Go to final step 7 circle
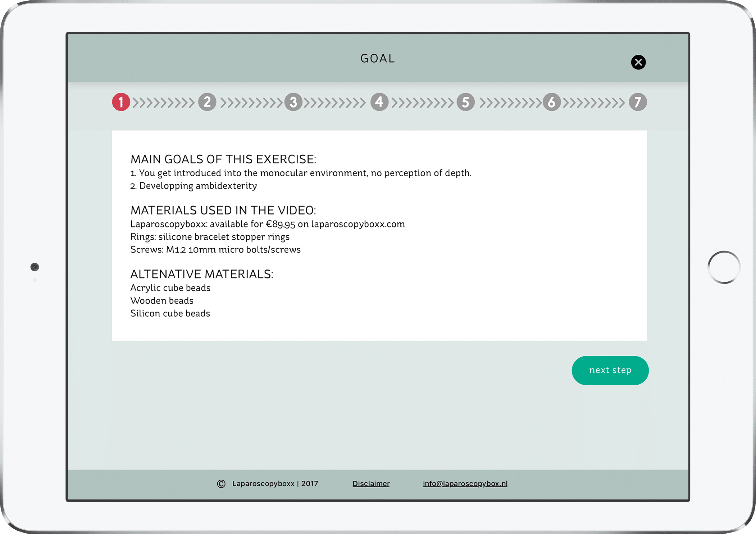Viewport: 756px width, 534px height. [x=638, y=102]
